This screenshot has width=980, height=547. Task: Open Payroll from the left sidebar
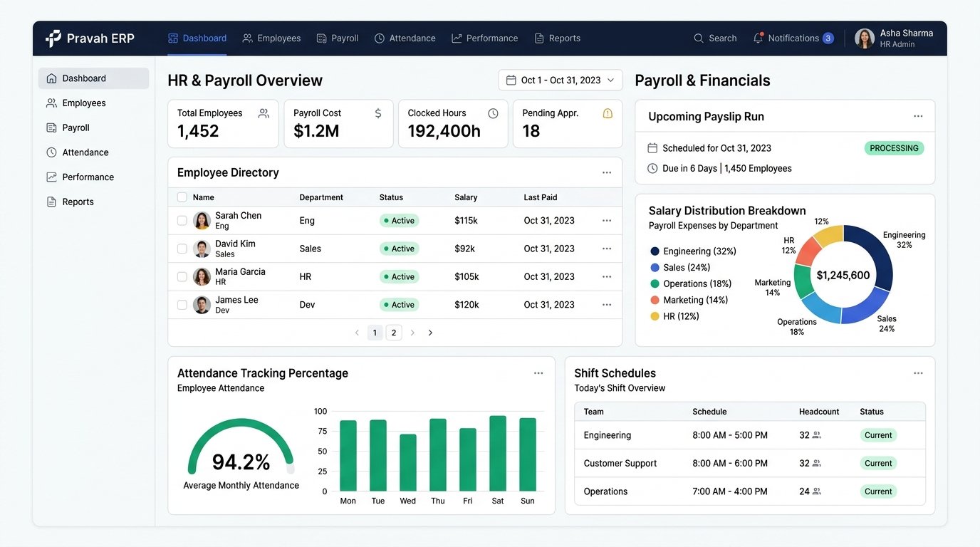93,128
